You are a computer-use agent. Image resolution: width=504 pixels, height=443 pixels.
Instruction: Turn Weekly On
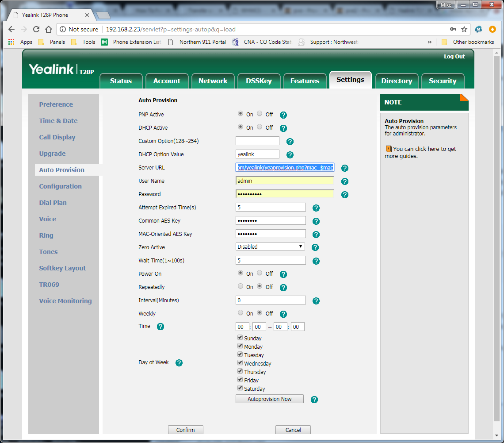click(x=241, y=312)
